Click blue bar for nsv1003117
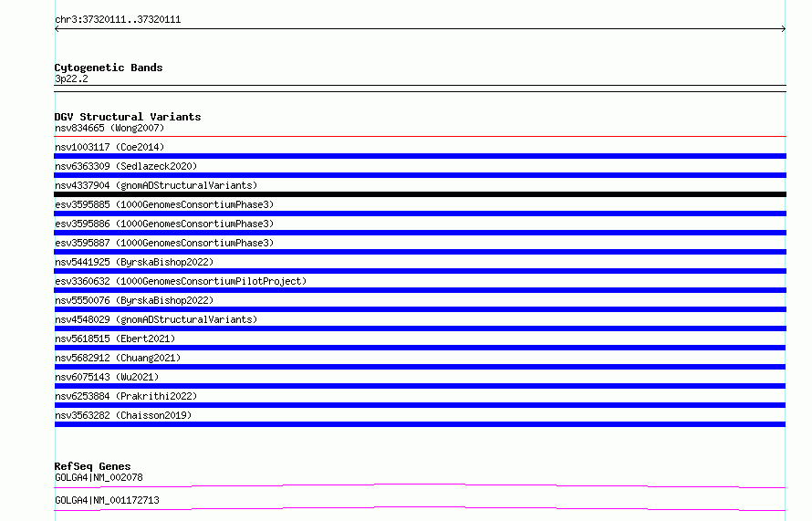The image size is (812, 521). [420, 156]
